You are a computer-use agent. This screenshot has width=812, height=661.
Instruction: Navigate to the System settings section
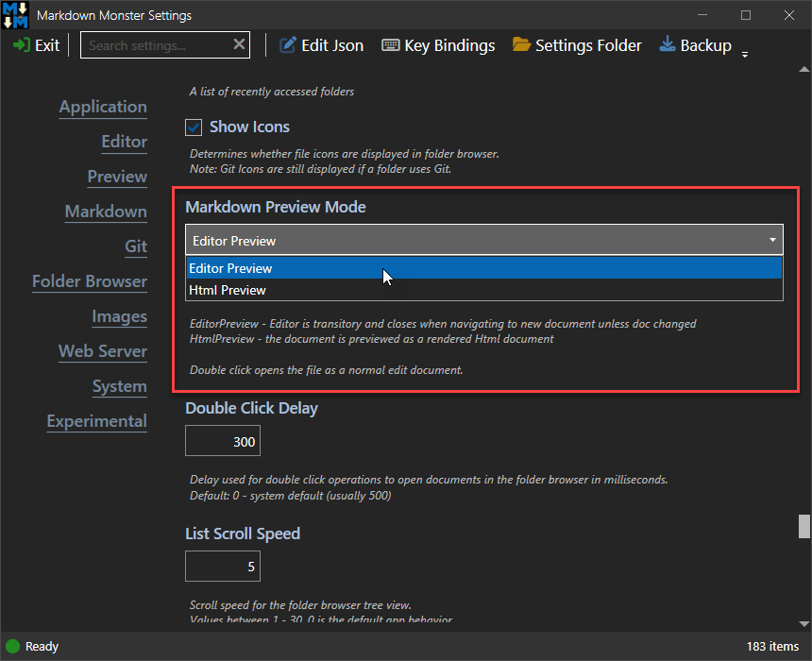(x=120, y=386)
